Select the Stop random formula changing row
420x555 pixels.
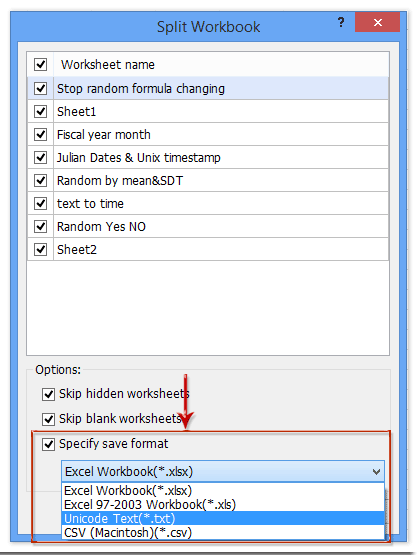click(208, 88)
